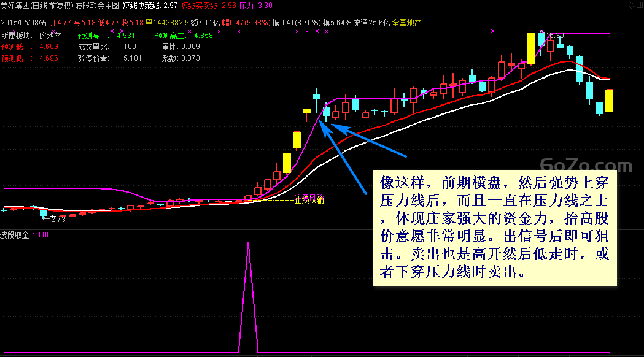This screenshot has height=357, width=644.
Task: Click the diamond icon in the top-right corner
Action: coord(631,5)
